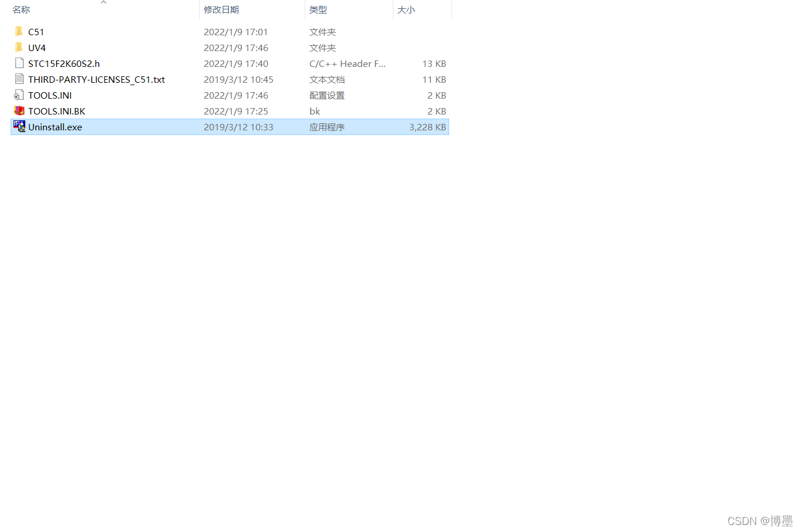Click the bk type cell

[x=315, y=111]
